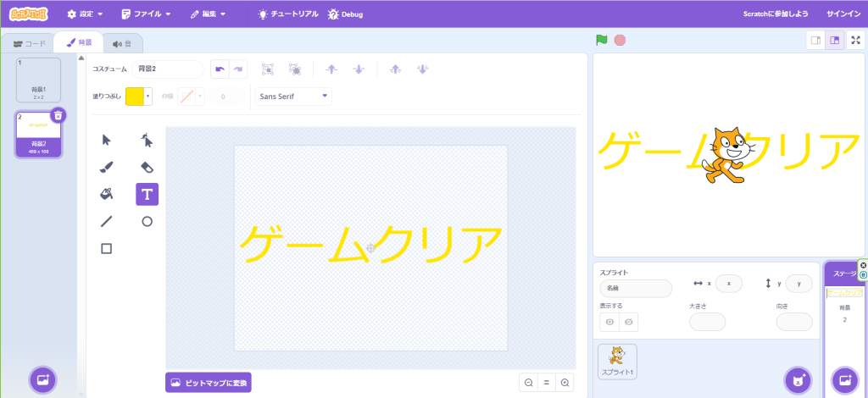Open the ファイル menu
The image size is (868, 398).
coord(146,14)
